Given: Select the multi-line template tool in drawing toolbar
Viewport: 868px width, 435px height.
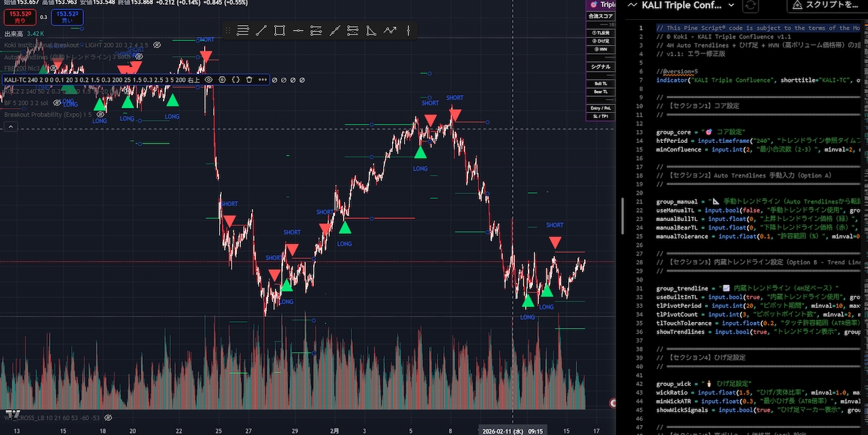Looking at the screenshot, I should tap(243, 31).
